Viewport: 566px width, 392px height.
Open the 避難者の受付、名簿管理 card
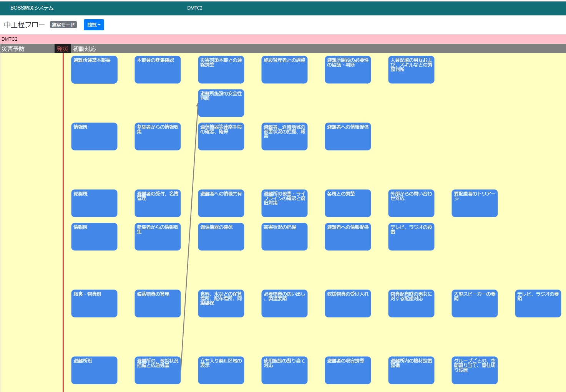(158, 203)
